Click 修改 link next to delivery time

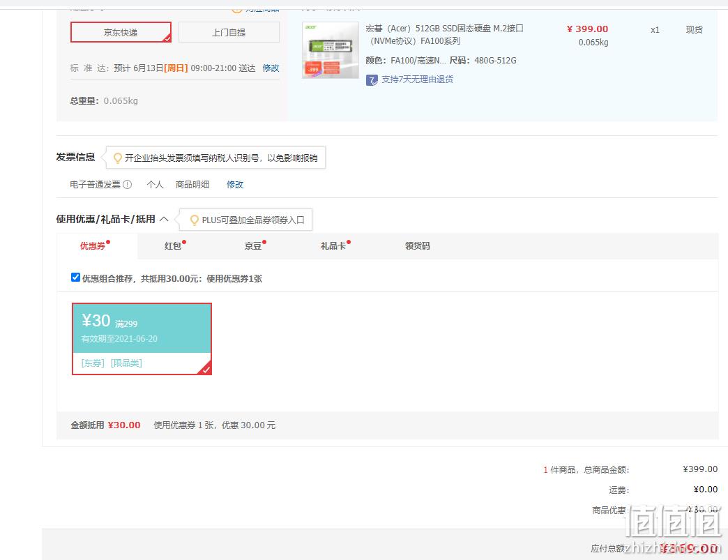[x=271, y=68]
